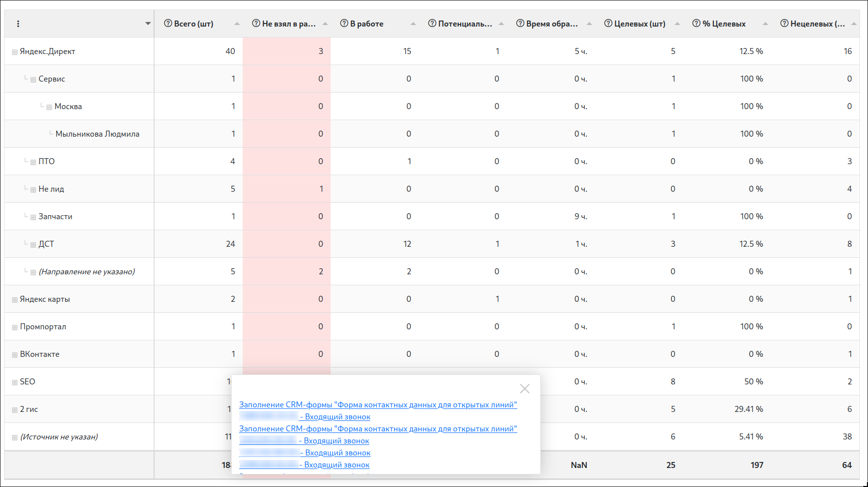Sort by the Целевых (шт) column arrow

677,24
